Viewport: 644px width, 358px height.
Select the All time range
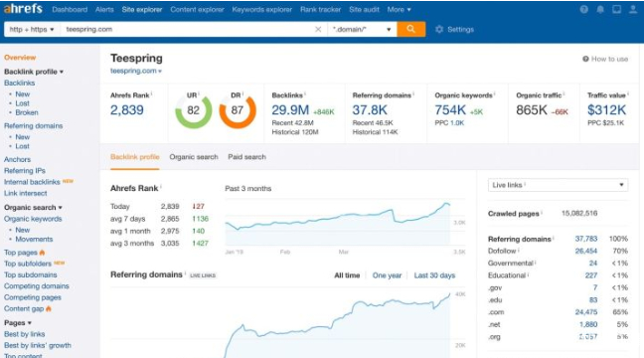(347, 275)
